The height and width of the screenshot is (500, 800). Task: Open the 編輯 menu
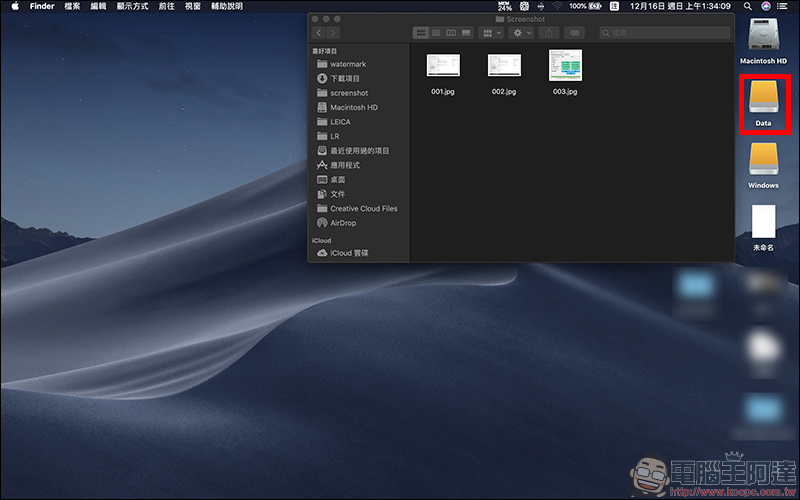pos(98,6)
